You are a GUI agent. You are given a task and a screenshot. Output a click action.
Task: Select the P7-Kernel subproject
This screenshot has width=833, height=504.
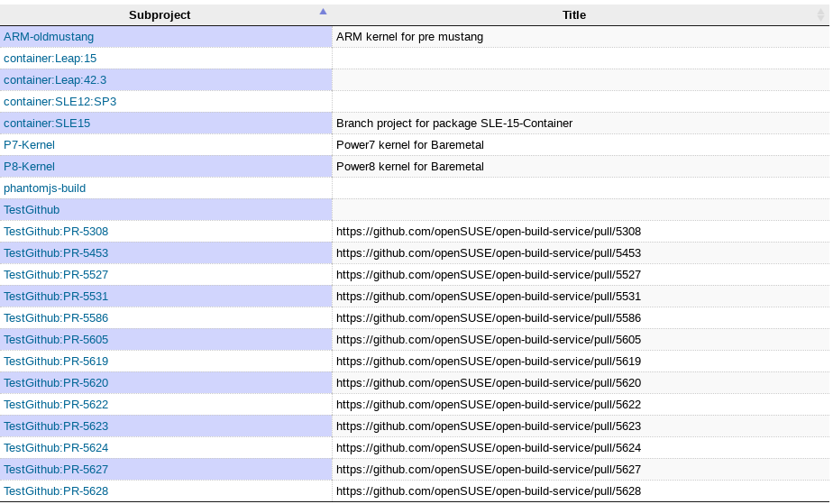[29, 145]
